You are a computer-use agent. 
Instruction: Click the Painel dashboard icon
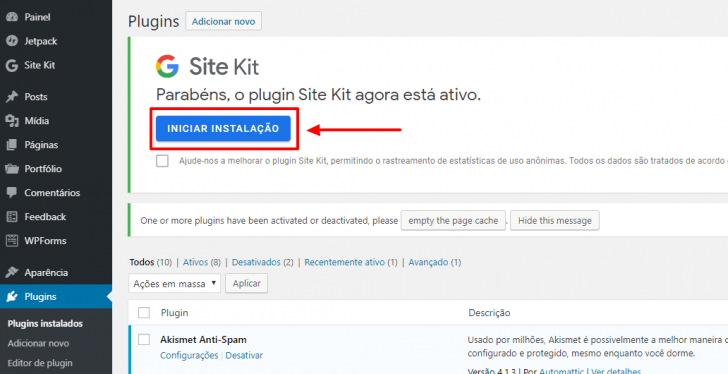pos(12,17)
